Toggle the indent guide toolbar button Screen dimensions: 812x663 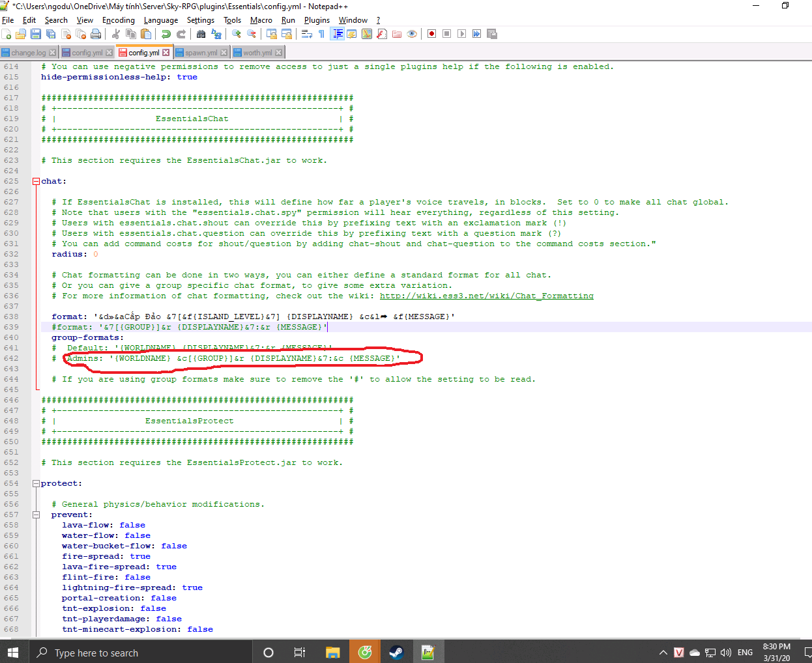click(338, 34)
